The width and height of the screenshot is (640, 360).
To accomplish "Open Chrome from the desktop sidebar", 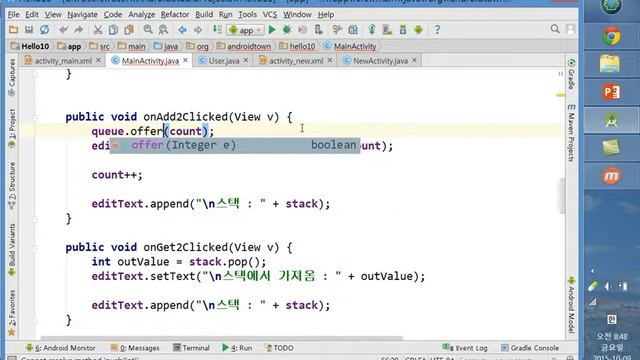I will click(x=611, y=37).
